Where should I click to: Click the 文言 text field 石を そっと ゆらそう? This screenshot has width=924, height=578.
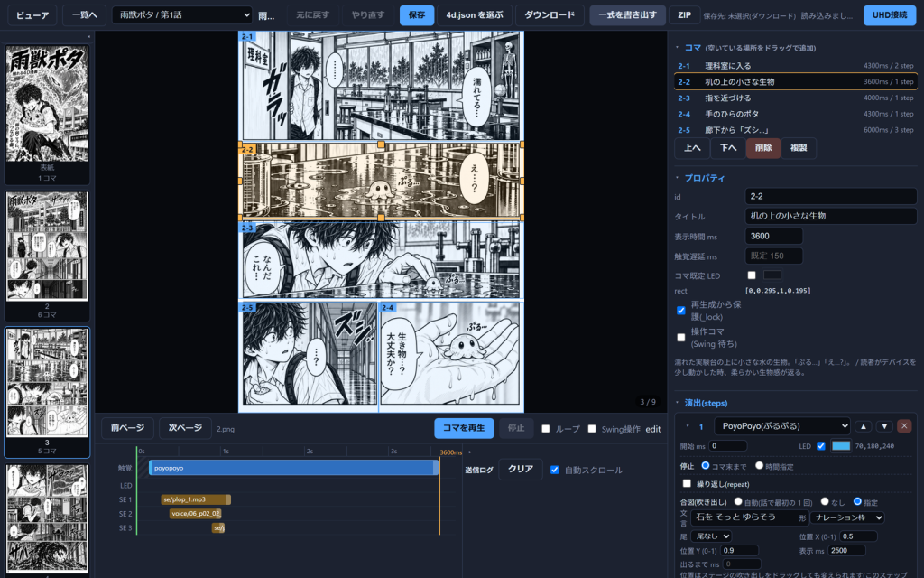(x=749, y=517)
